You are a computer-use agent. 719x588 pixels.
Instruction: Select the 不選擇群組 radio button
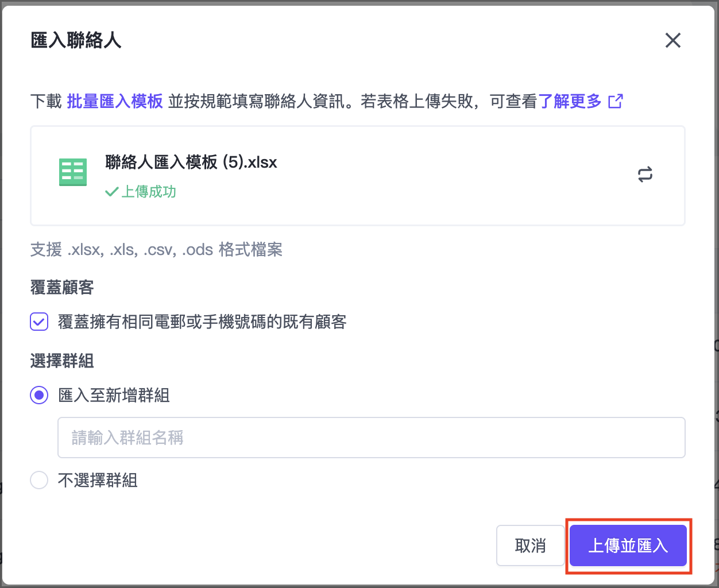pos(39,480)
